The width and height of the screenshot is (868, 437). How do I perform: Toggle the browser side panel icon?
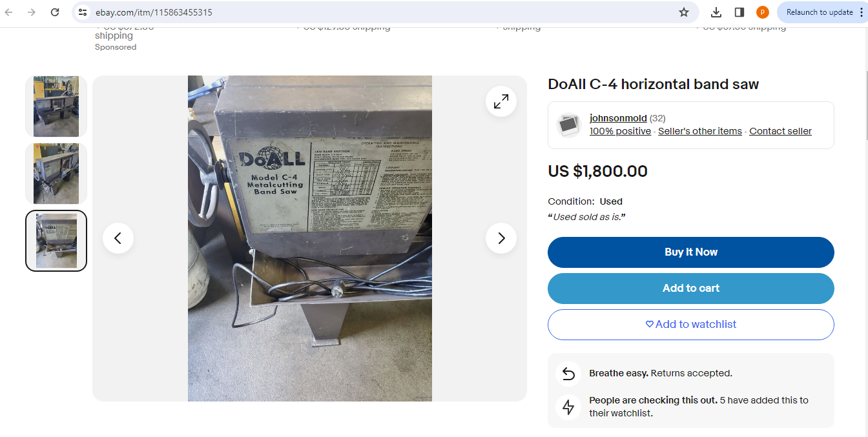click(x=739, y=12)
